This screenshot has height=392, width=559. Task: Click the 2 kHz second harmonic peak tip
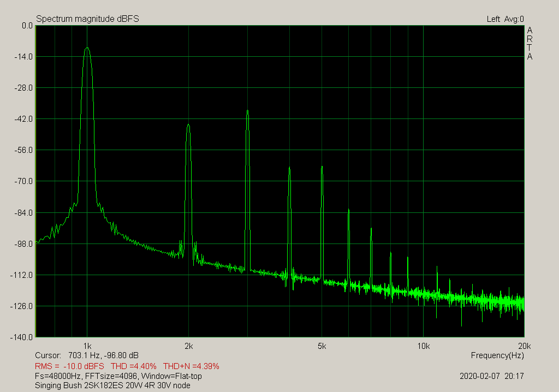188,124
